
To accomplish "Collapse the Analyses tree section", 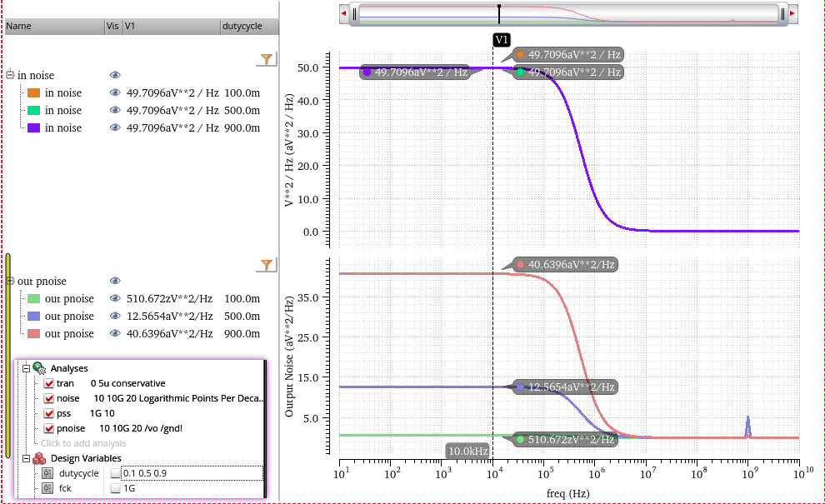I will [x=26, y=369].
